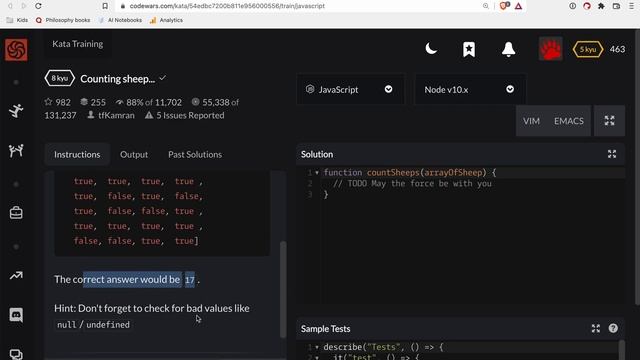Open the briefcase jobs icon in sidebar
The height and width of the screenshot is (360, 640).
coord(16,213)
